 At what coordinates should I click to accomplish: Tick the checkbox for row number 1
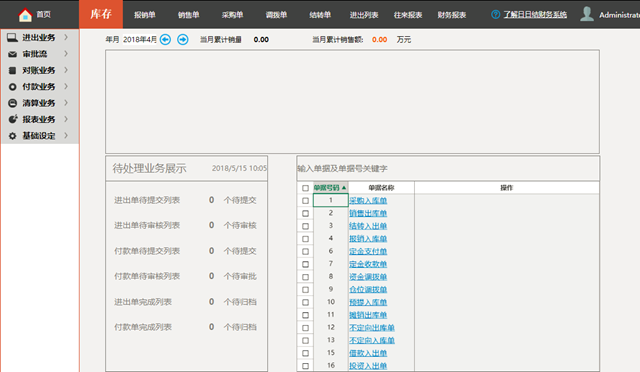click(305, 200)
